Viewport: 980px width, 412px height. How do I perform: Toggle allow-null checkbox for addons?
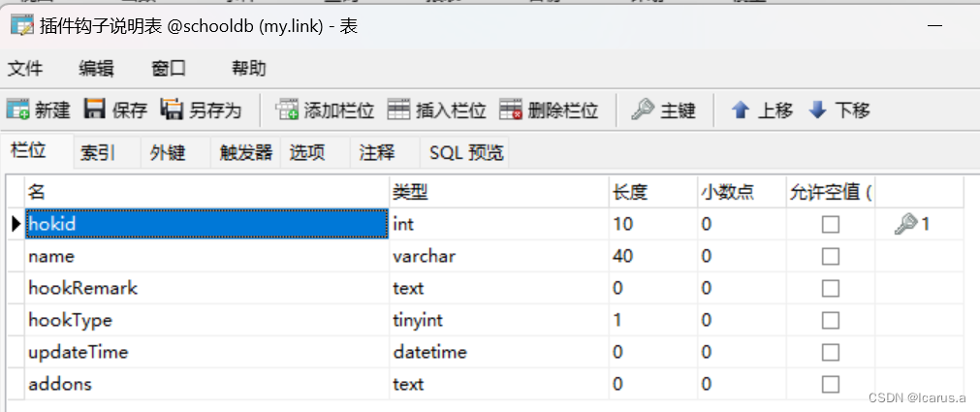click(x=830, y=384)
